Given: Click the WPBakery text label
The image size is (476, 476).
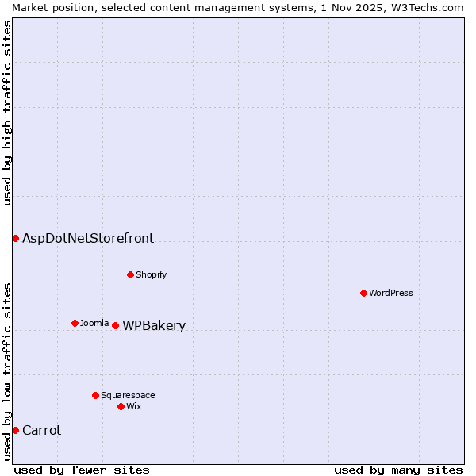Looking at the screenshot, I should (154, 326).
